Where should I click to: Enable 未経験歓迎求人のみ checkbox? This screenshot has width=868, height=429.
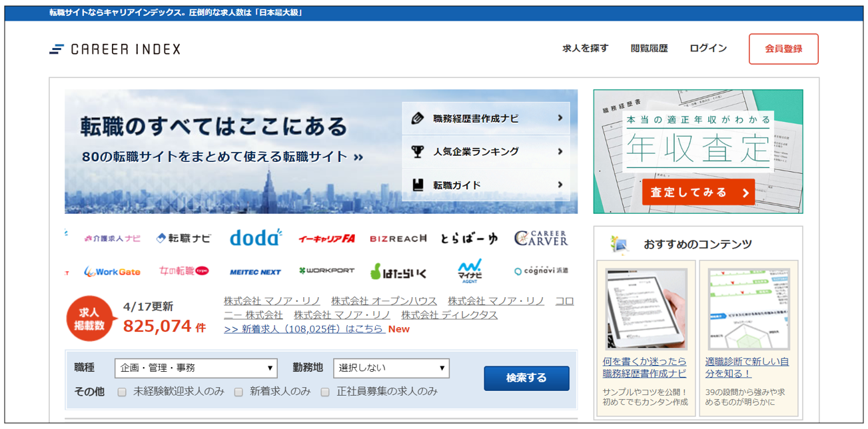tap(122, 392)
